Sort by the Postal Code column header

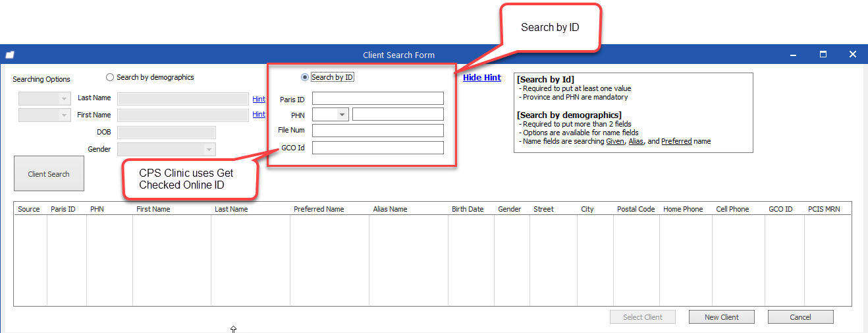click(636, 209)
